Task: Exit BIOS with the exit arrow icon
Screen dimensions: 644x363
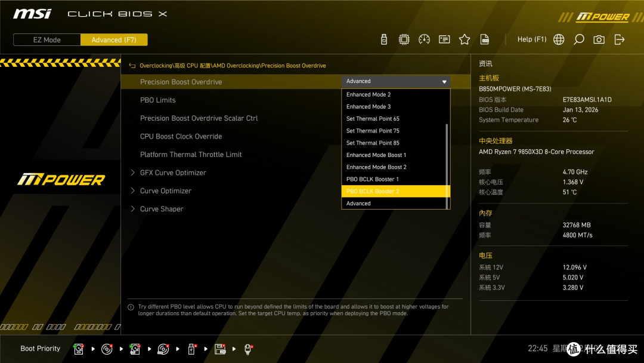Action: [x=620, y=39]
